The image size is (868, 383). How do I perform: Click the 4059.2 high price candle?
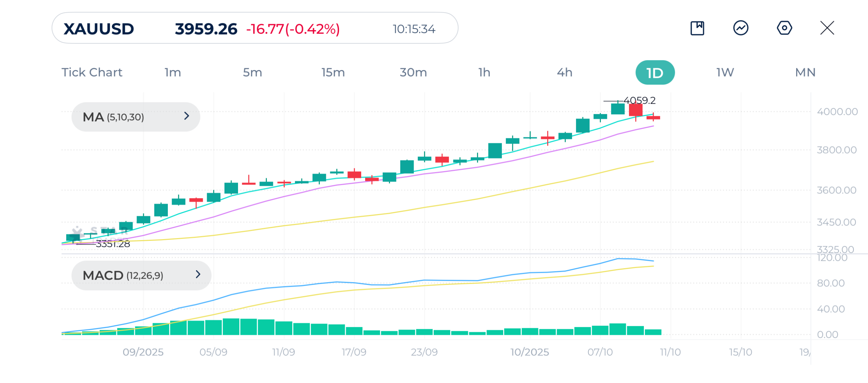618,108
